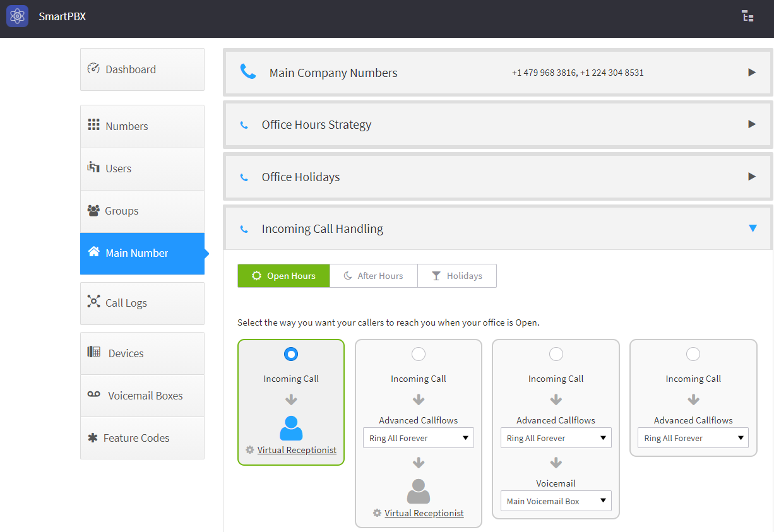Screen dimensions: 774x532
Task: Click the Voicemail Boxes tape icon
Action: 93,394
